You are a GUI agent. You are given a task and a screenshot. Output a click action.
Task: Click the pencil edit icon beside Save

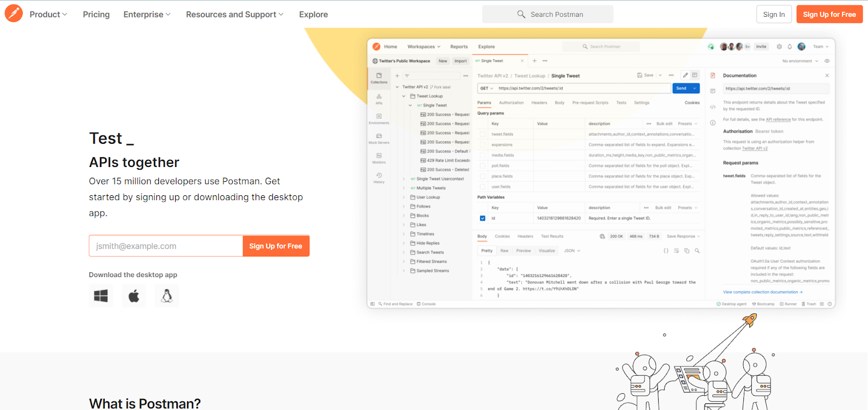pyautogui.click(x=685, y=75)
